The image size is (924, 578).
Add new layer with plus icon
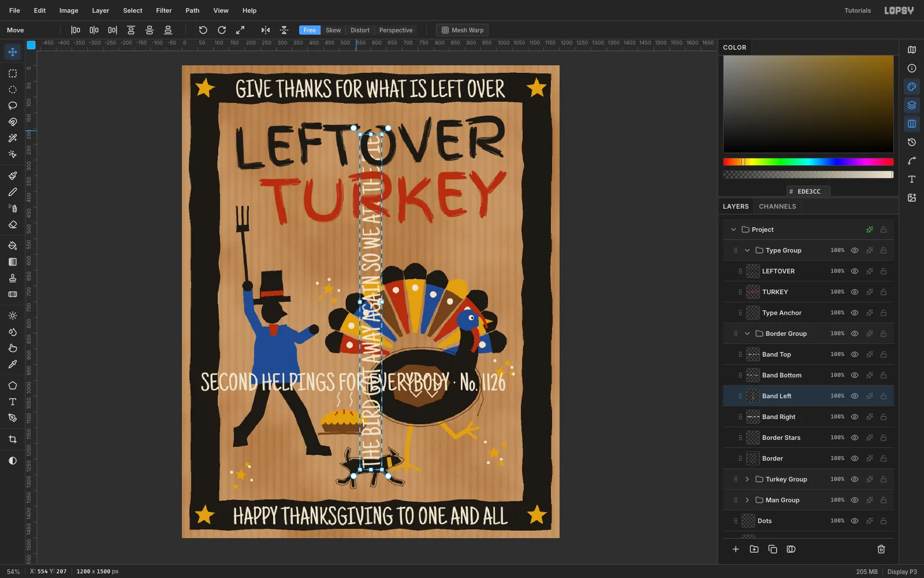736,549
